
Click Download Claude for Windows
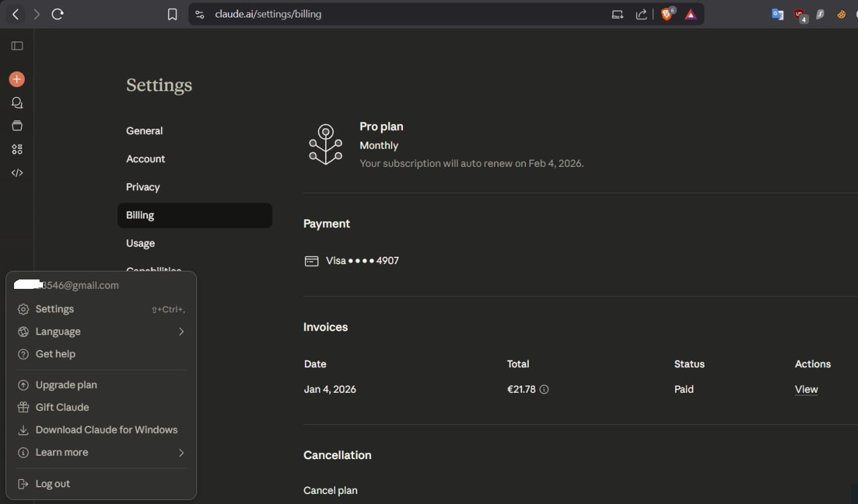101,430
